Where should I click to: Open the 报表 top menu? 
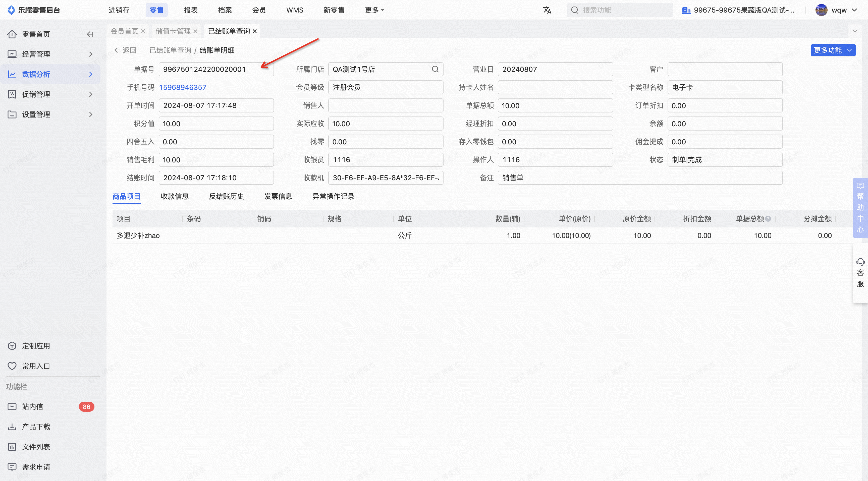coord(191,10)
